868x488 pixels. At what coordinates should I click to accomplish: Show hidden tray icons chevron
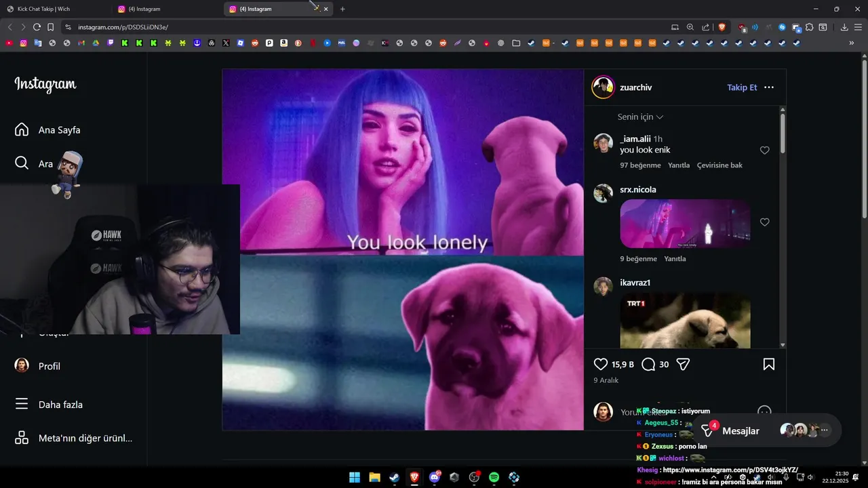713,477
